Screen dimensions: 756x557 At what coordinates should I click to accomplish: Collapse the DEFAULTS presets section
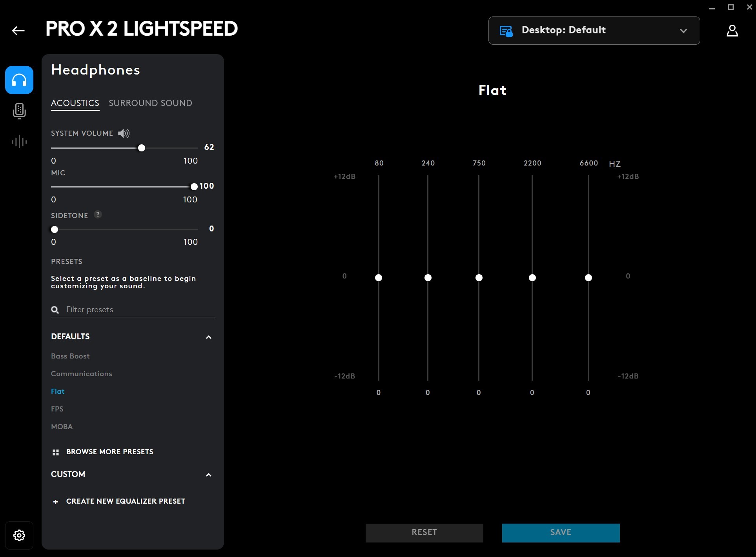(x=209, y=337)
